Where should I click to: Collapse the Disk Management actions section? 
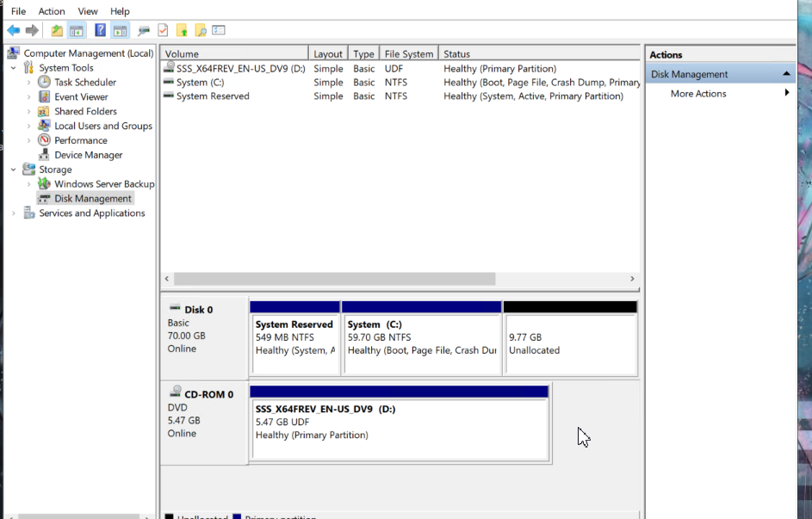(786, 74)
